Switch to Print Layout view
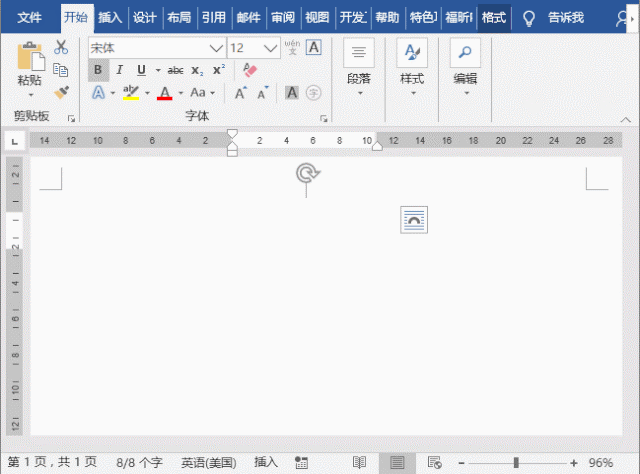Image resolution: width=640 pixels, height=474 pixels. 397,463
